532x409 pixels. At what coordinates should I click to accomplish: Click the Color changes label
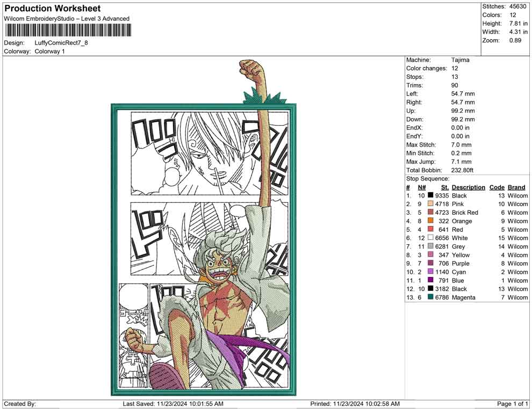tap(427, 69)
